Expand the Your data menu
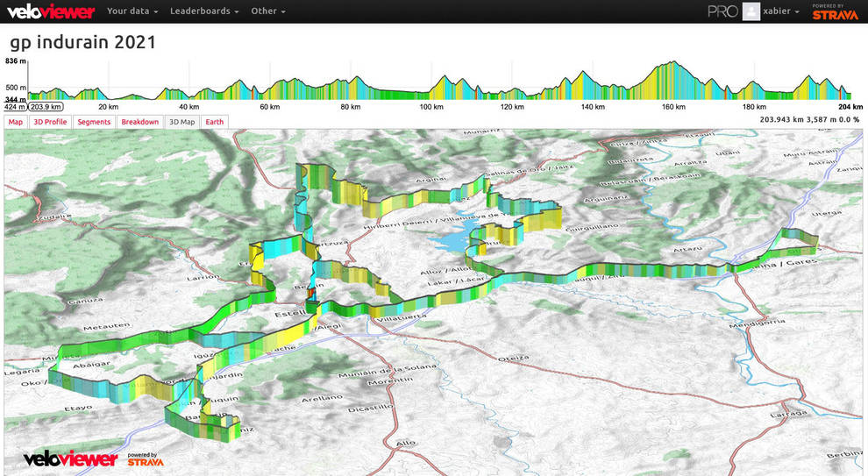Screen dimensions: 868x476 132,11
